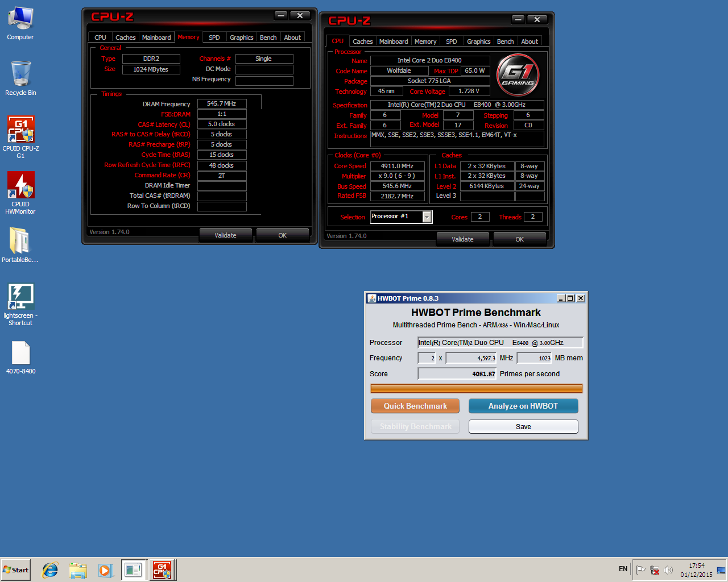Select the 4070-8400 file on desktop

pos(20,357)
